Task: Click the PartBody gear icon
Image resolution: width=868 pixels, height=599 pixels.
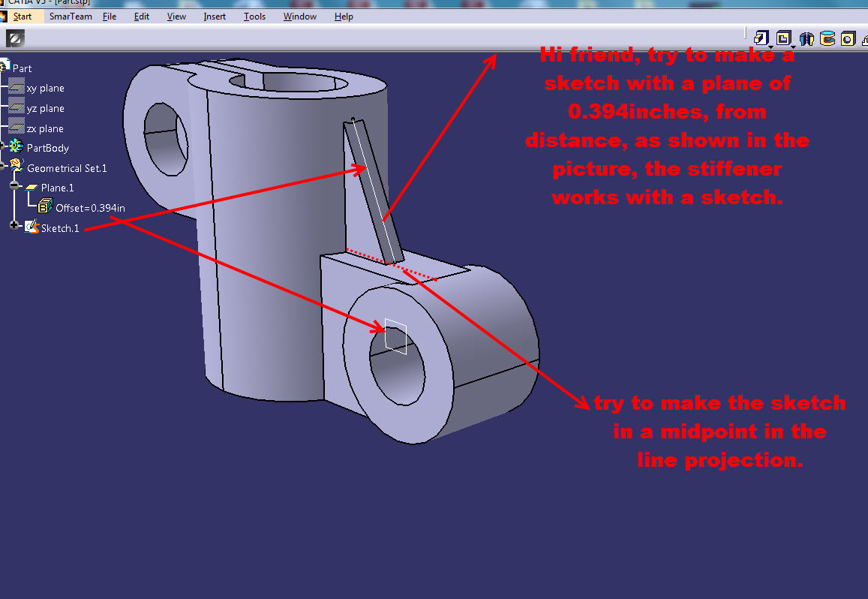Action: [x=16, y=146]
